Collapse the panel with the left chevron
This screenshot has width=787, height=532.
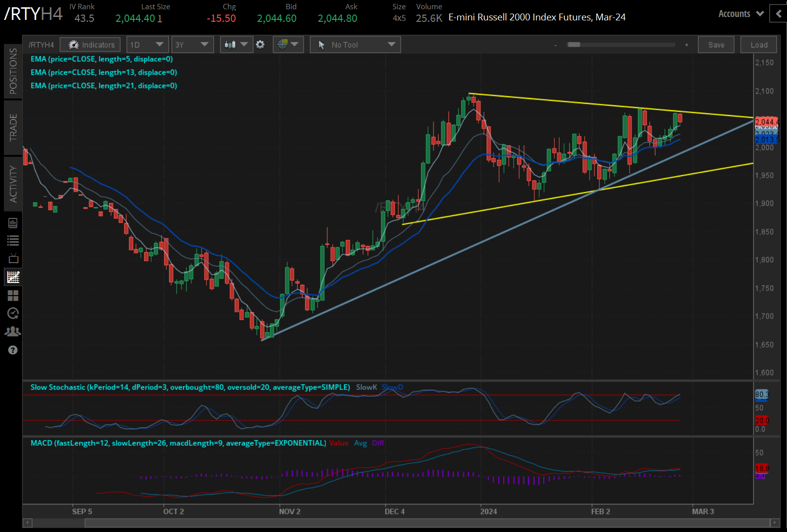tap(778, 14)
